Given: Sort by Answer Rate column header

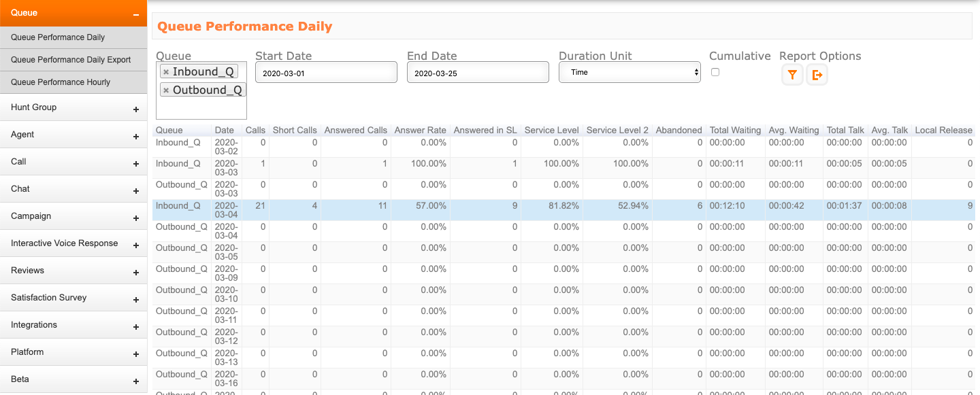Looking at the screenshot, I should coord(421,130).
